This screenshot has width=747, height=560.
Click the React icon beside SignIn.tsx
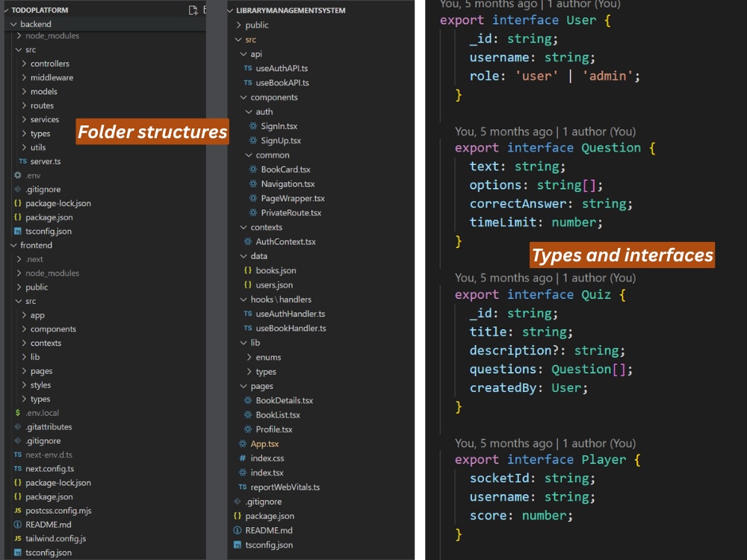[x=253, y=126]
